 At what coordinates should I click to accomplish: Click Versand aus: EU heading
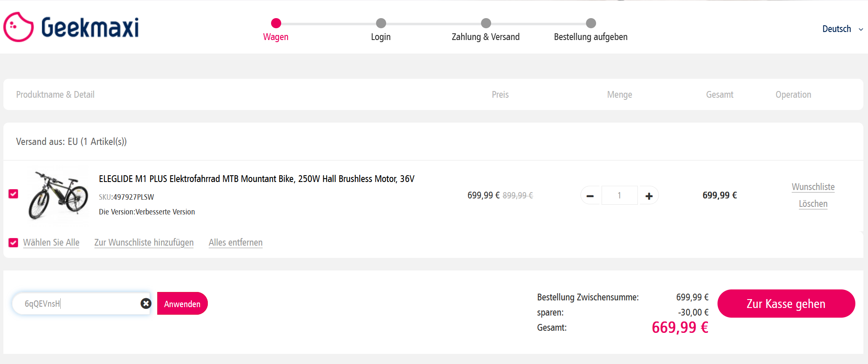click(71, 142)
